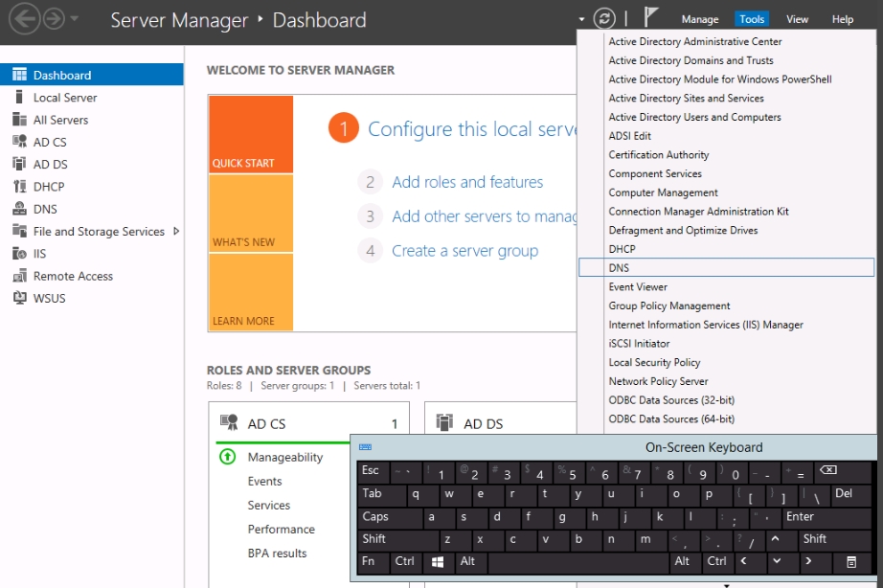Choose Network Policy Server menu entry
The image size is (883, 588).
coord(658,381)
